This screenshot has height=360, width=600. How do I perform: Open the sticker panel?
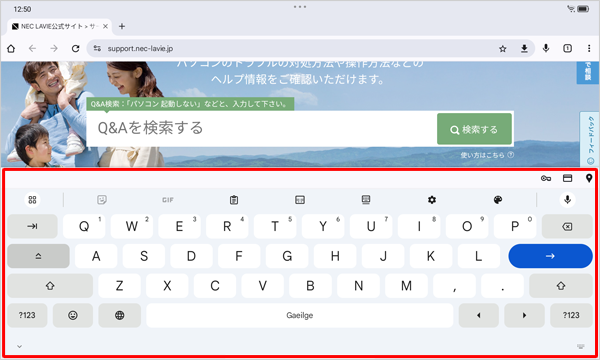102,200
